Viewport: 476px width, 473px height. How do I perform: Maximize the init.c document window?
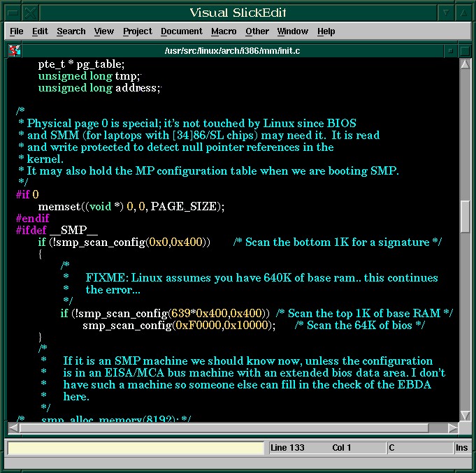click(464, 51)
